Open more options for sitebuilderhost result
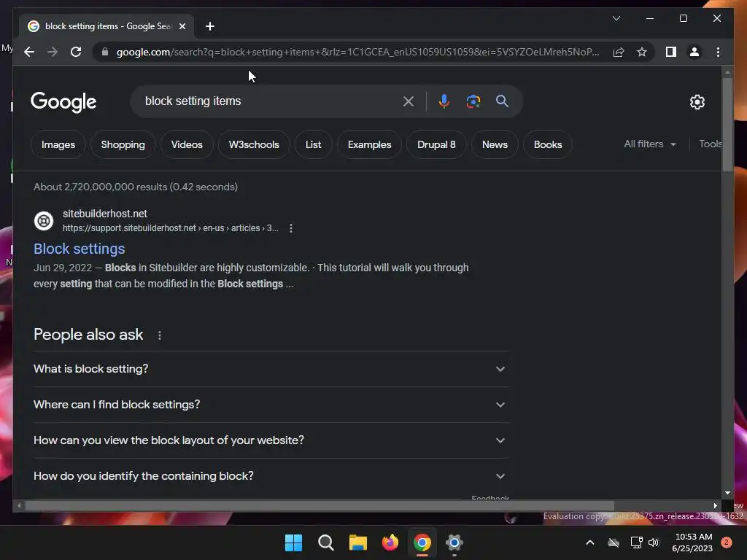 [290, 228]
